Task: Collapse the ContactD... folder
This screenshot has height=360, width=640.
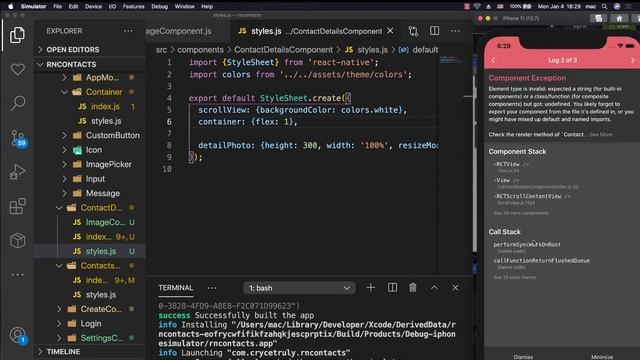Action: pyautogui.click(x=101, y=208)
